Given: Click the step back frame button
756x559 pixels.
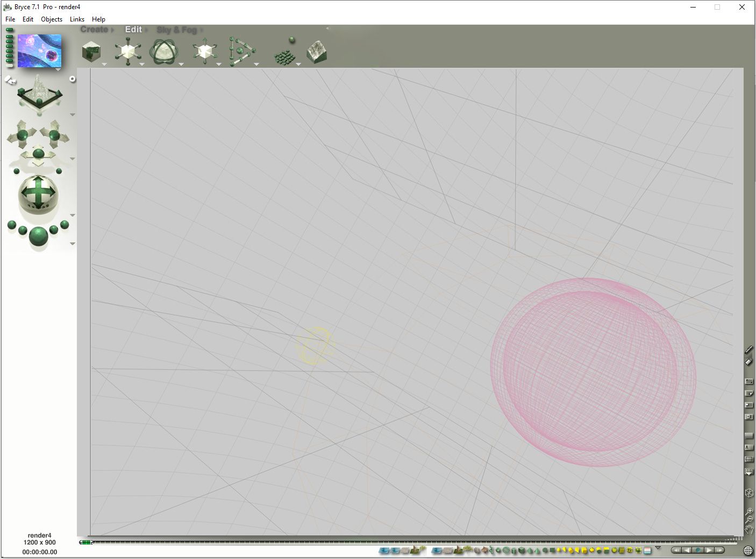Looking at the screenshot, I should (x=687, y=550).
